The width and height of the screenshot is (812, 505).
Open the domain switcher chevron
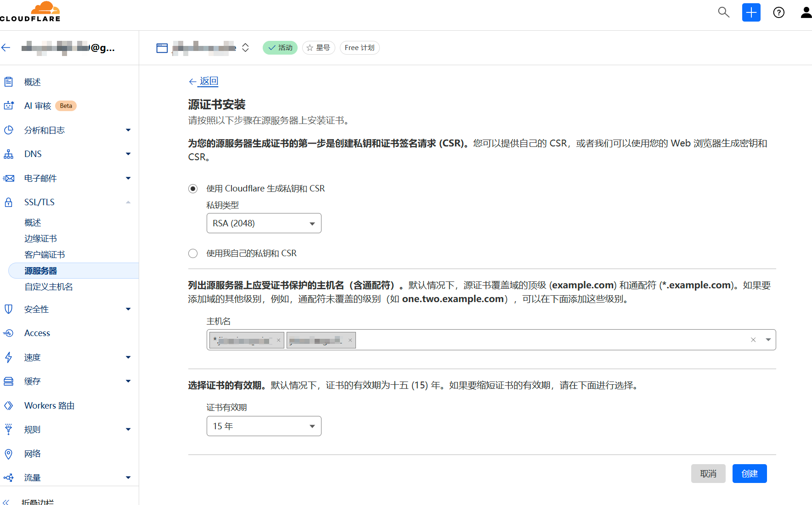pyautogui.click(x=245, y=48)
